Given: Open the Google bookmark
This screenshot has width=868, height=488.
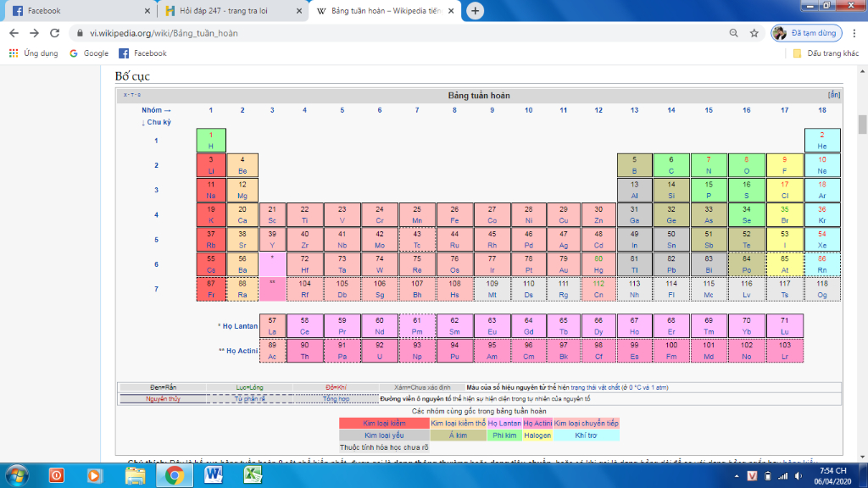Looking at the screenshot, I should pyautogui.click(x=89, y=53).
